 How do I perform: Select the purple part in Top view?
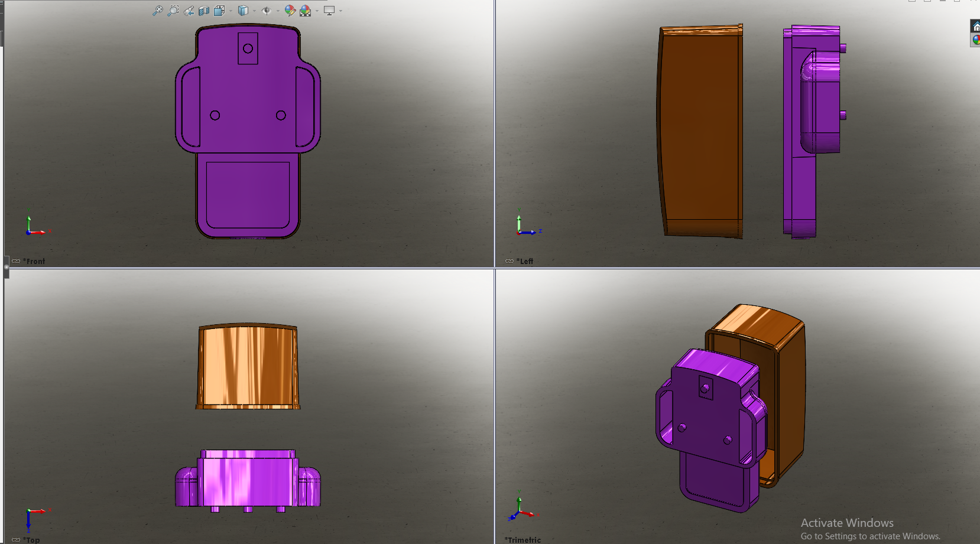pyautogui.click(x=248, y=480)
